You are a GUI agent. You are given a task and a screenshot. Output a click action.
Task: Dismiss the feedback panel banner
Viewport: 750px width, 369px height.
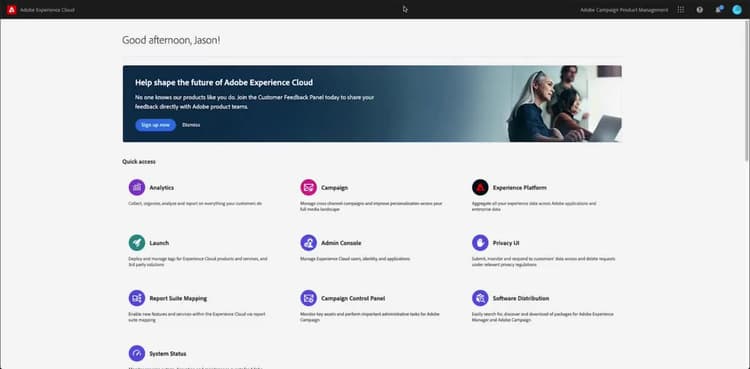pyautogui.click(x=191, y=125)
